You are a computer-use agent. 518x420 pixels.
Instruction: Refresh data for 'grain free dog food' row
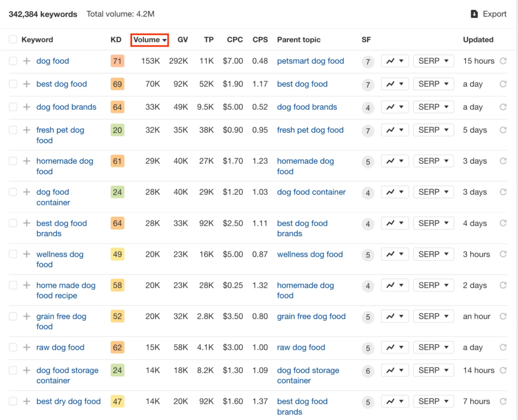(503, 317)
